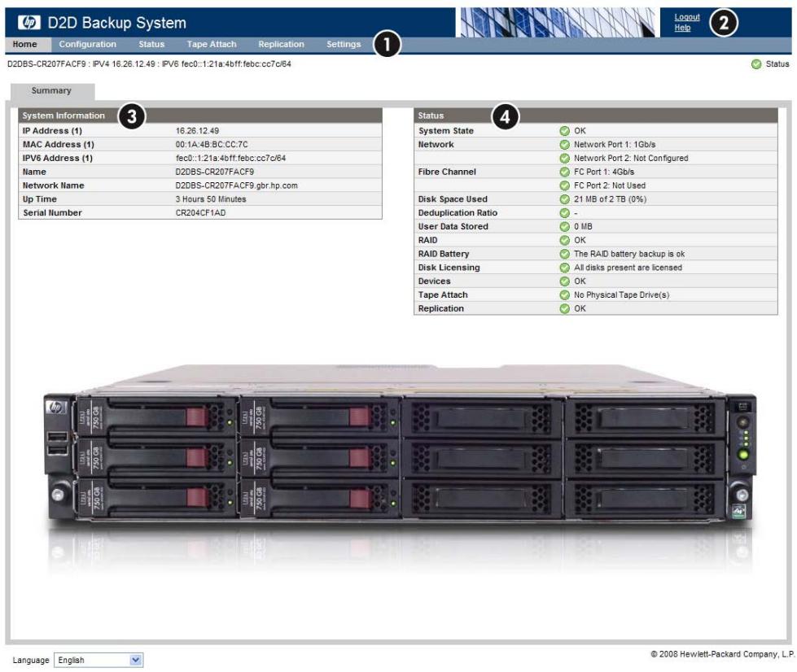
Task: Click the Network Port 1 status icon
Action: [x=564, y=145]
